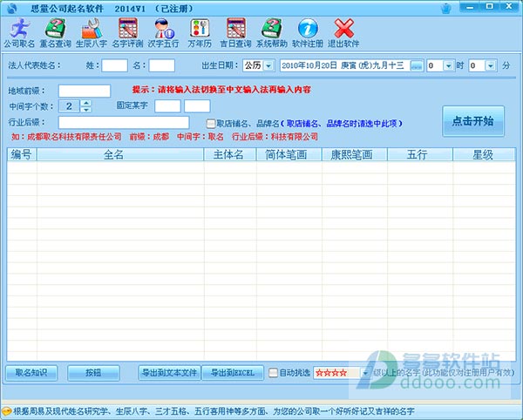Click the skin icon in title bar
The height and width of the screenshot is (420, 523).
point(446,9)
